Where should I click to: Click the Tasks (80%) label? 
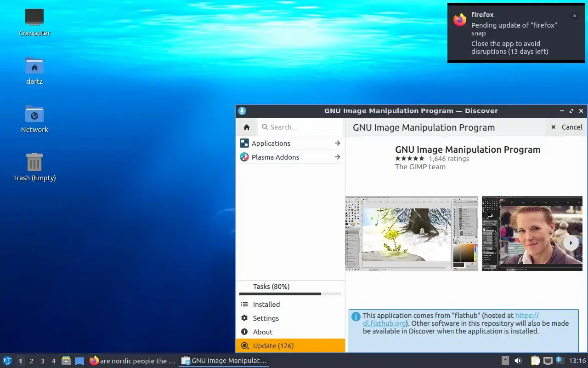click(271, 287)
